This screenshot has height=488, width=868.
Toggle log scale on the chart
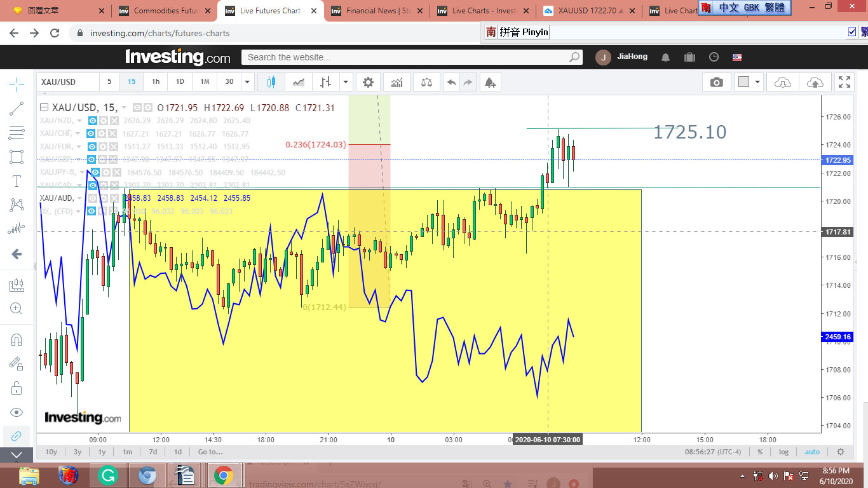point(783,452)
